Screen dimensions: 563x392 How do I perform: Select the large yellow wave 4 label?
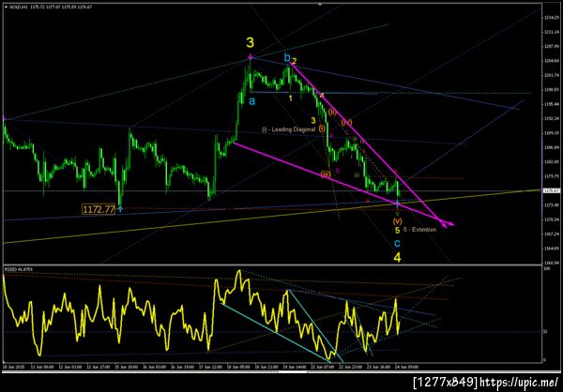[397, 257]
